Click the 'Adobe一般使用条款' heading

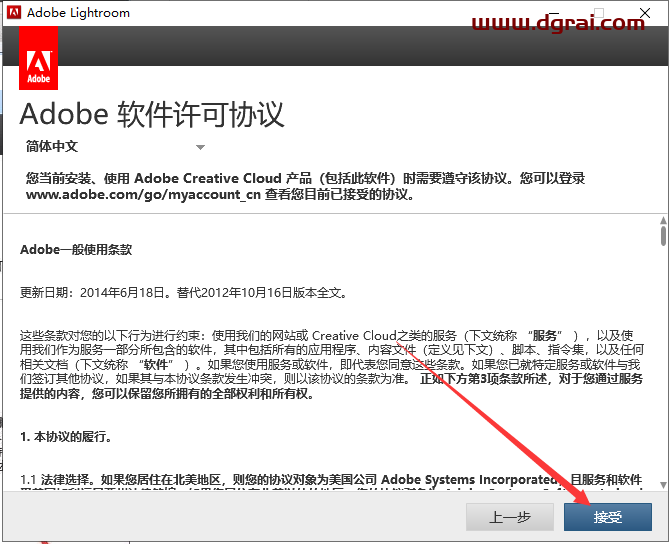(x=76, y=250)
